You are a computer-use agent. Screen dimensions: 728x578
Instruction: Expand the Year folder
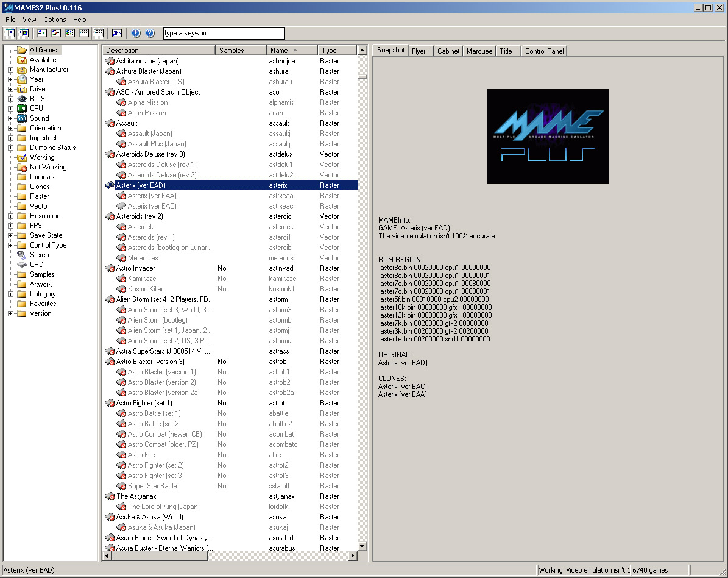click(11, 79)
